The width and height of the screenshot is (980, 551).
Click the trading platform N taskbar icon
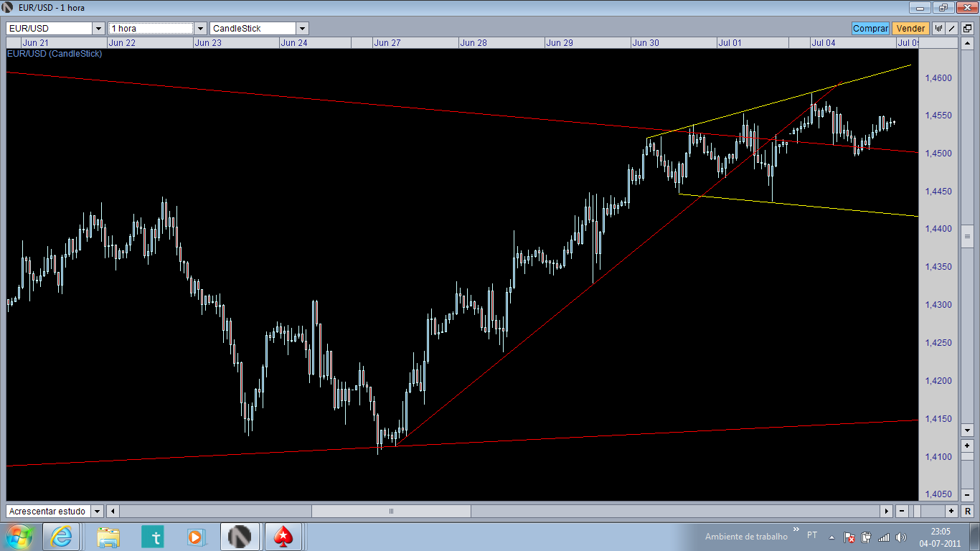[x=239, y=536]
